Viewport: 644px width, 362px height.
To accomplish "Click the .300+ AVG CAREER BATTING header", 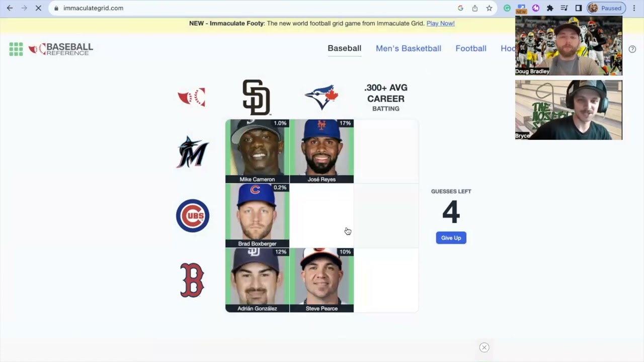I will (x=386, y=98).
